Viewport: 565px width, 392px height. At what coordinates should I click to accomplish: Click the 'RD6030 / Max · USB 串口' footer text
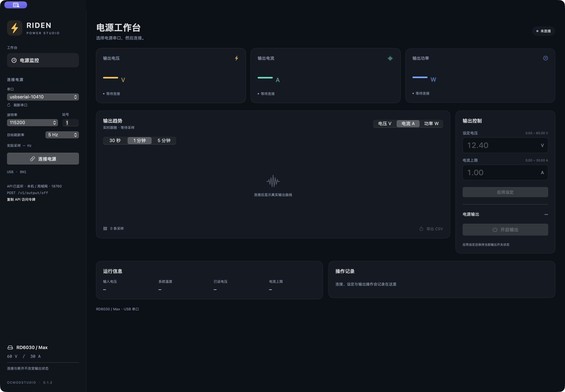[x=118, y=309]
